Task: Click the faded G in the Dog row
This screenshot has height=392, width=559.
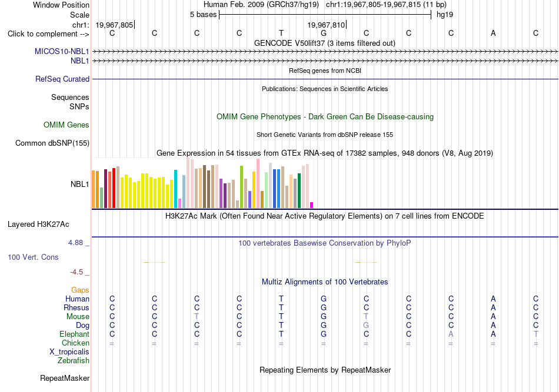Action: tap(366, 326)
